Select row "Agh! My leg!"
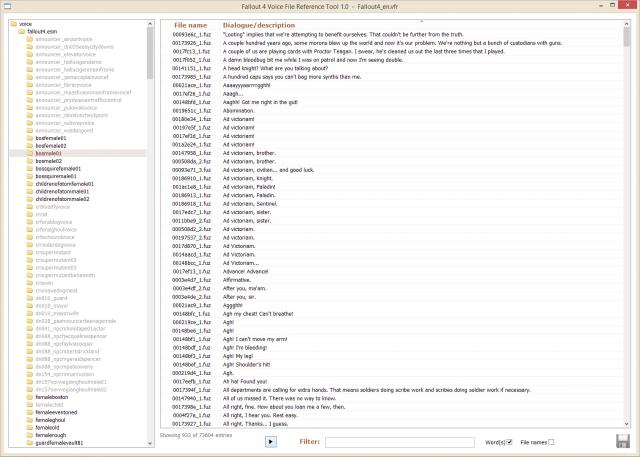The width and height of the screenshot is (640, 457). coord(392,356)
